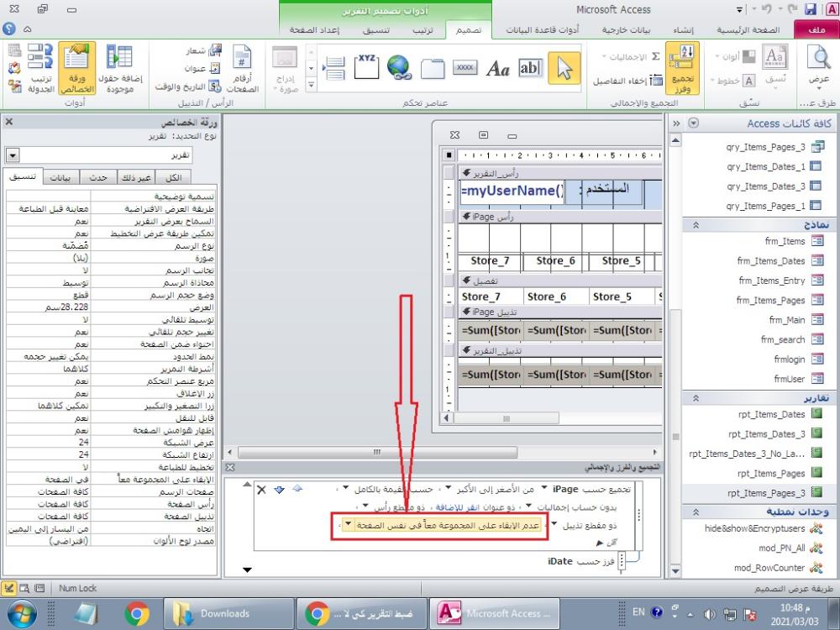Collapse the نماذج (Forms) navigation group
This screenshot has height=630, width=840.
(x=696, y=224)
